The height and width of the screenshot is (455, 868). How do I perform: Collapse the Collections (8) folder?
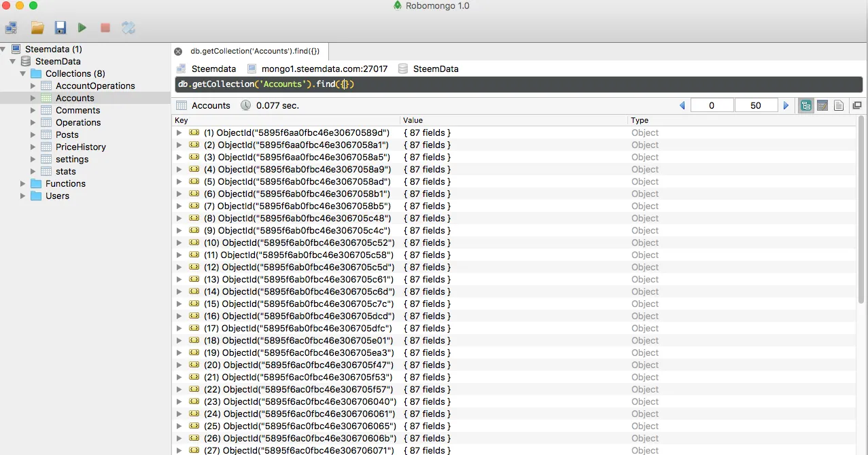tap(23, 73)
